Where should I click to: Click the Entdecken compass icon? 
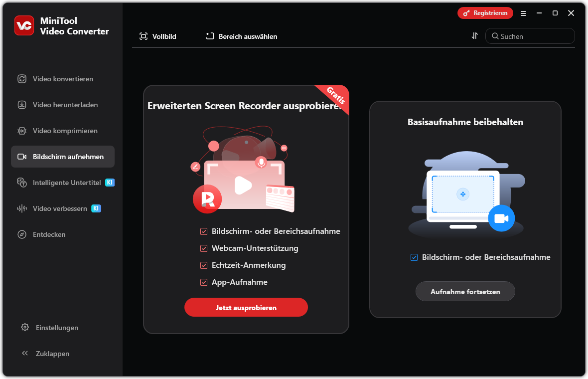[x=22, y=234]
